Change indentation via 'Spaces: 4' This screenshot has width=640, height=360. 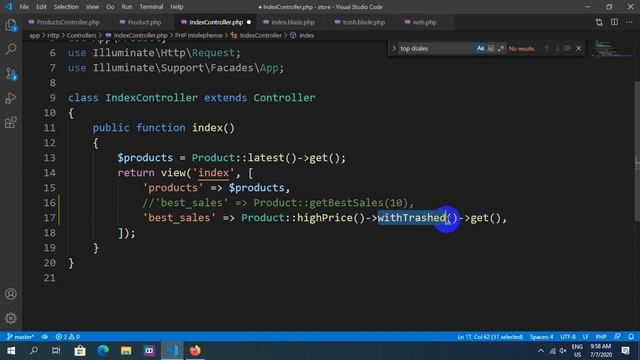click(x=542, y=337)
